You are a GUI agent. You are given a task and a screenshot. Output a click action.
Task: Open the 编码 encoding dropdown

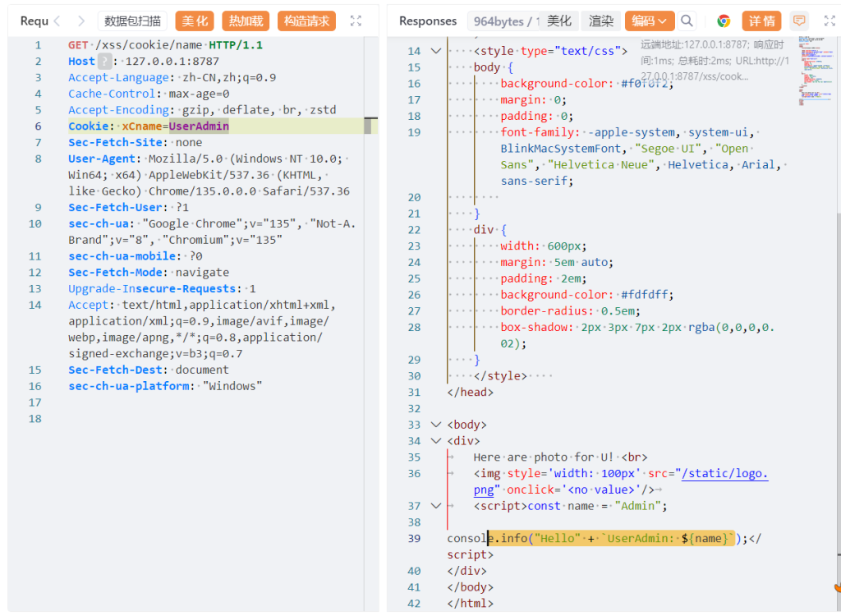coord(649,21)
